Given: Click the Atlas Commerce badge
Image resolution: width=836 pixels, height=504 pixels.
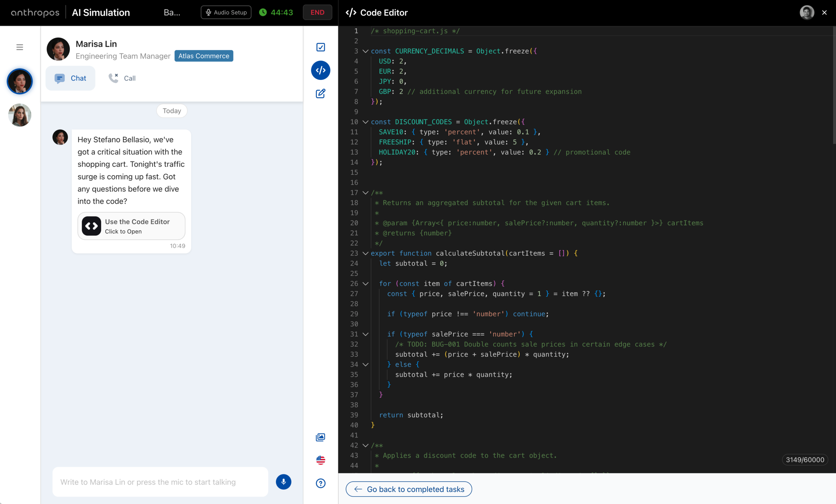Looking at the screenshot, I should pos(203,56).
